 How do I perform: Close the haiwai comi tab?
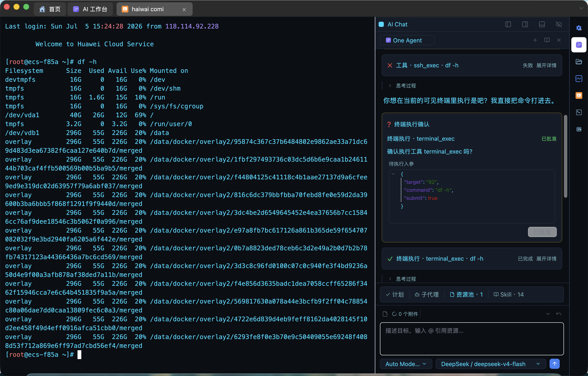pyautogui.click(x=184, y=10)
